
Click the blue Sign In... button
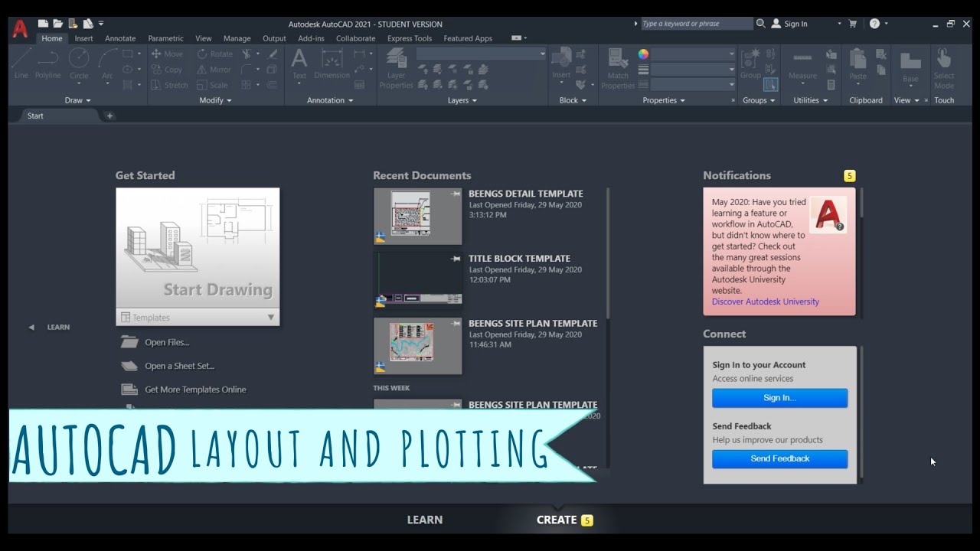[779, 398]
